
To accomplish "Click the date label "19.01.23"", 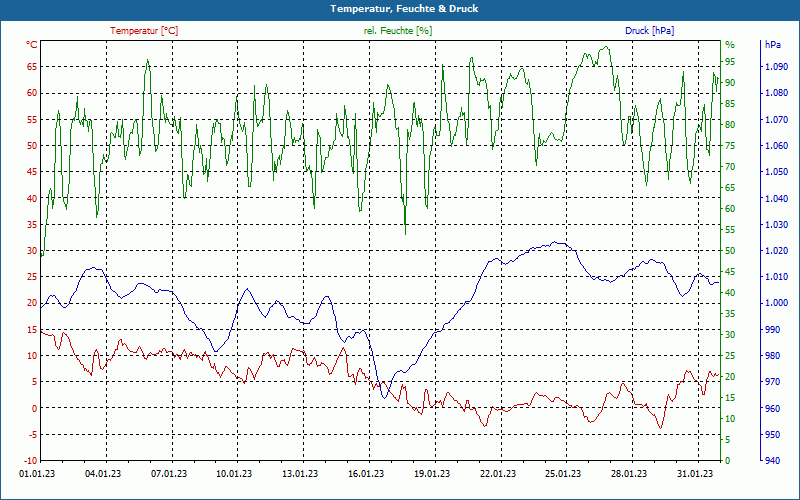I will point(432,474).
